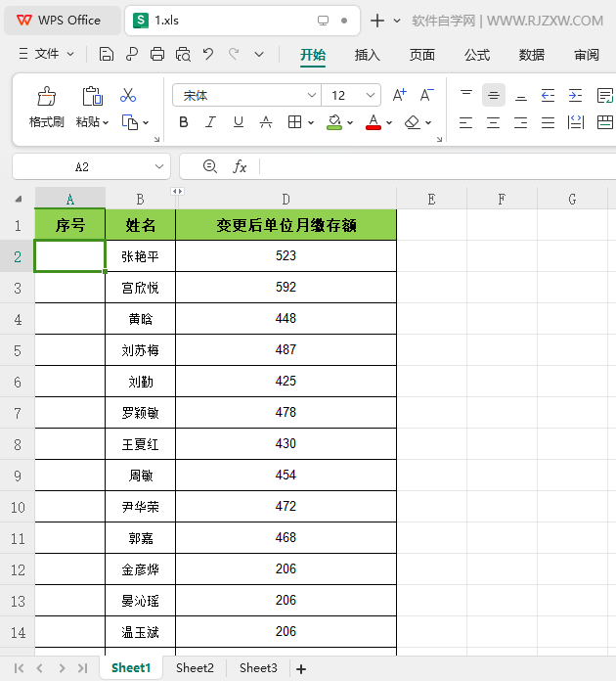Click Distributed alignment icon
616x681 pixels.
click(x=576, y=122)
